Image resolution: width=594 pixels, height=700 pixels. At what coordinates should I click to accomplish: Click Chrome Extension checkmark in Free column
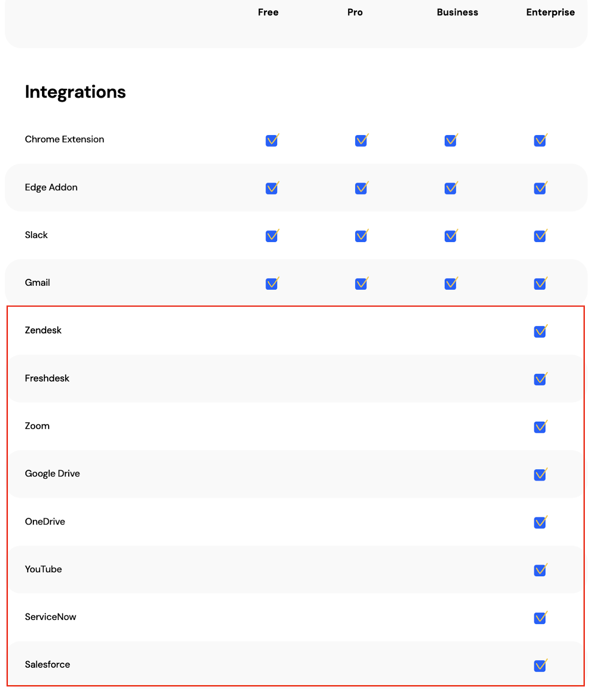tap(272, 140)
